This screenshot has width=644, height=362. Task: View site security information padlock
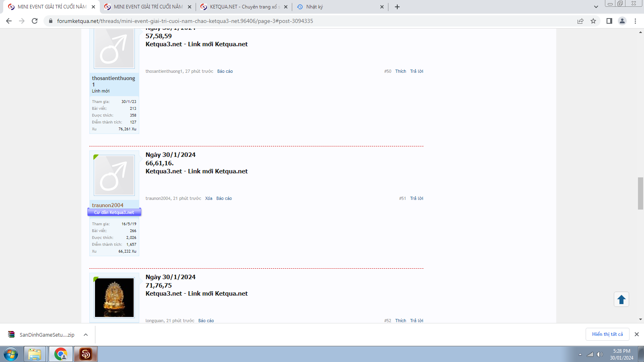pyautogui.click(x=51, y=21)
